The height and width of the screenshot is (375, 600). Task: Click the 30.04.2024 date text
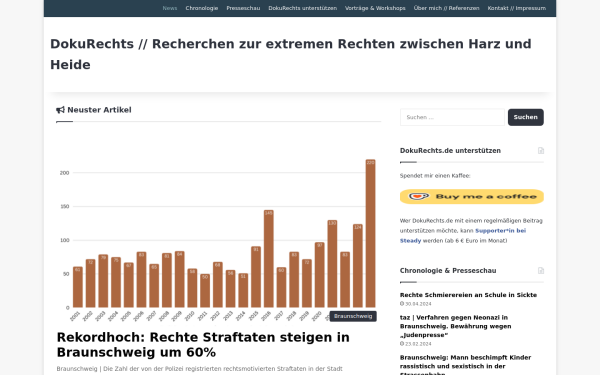pyautogui.click(x=418, y=304)
